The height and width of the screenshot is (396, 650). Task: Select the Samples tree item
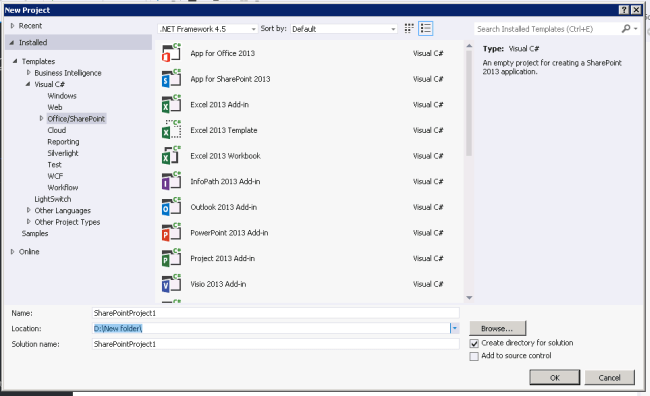[35, 233]
